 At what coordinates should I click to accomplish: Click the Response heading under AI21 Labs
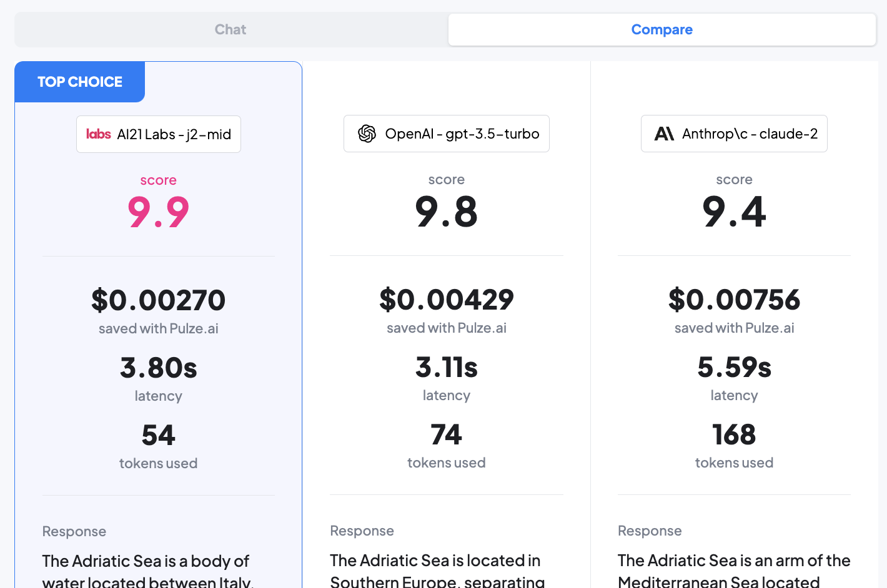click(x=74, y=531)
